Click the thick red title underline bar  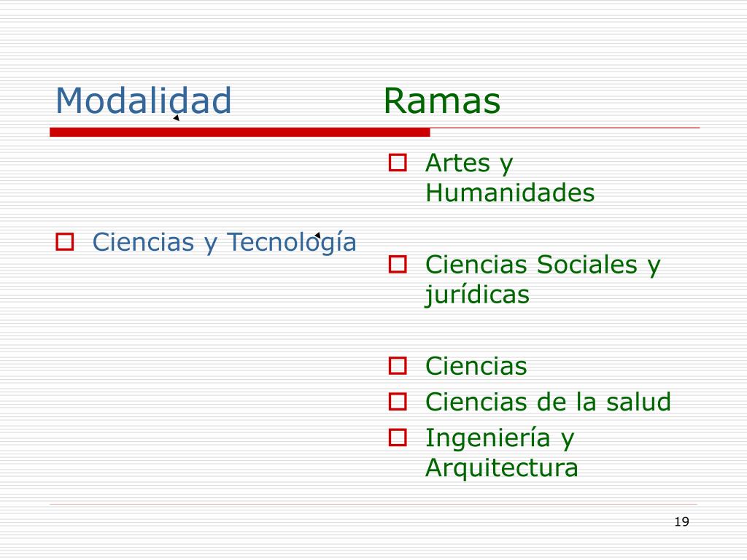click(240, 133)
